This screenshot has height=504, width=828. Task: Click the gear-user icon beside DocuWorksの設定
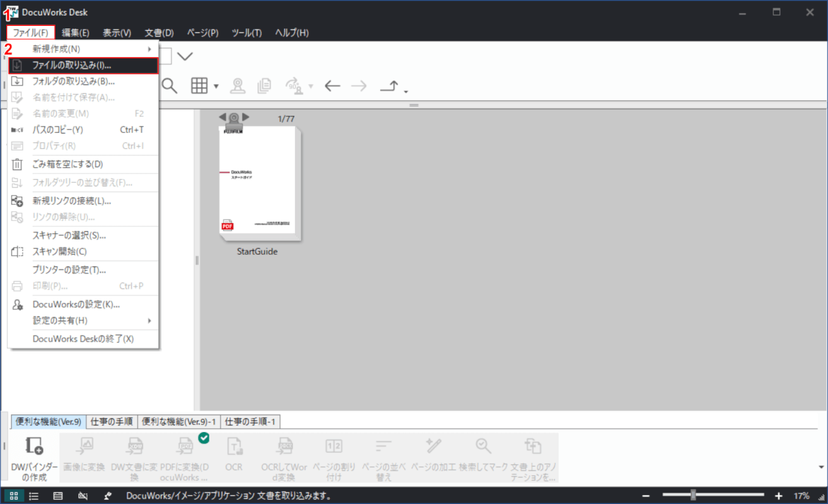(x=18, y=304)
